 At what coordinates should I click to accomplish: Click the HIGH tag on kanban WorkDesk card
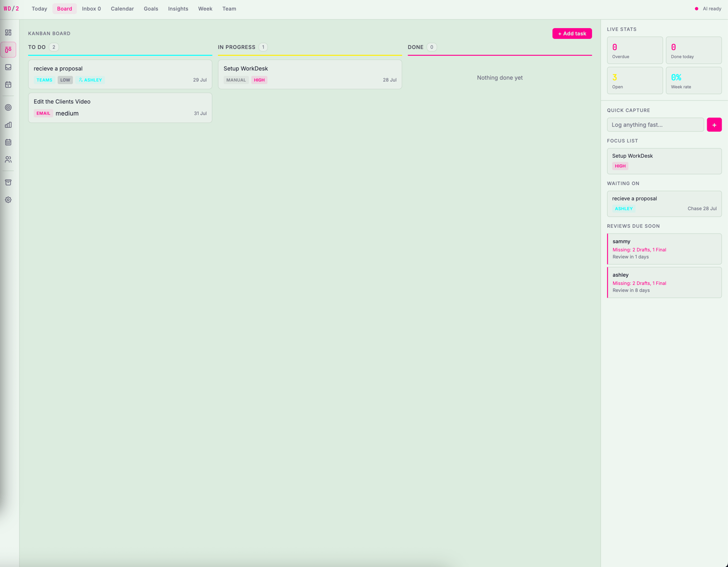(x=259, y=80)
